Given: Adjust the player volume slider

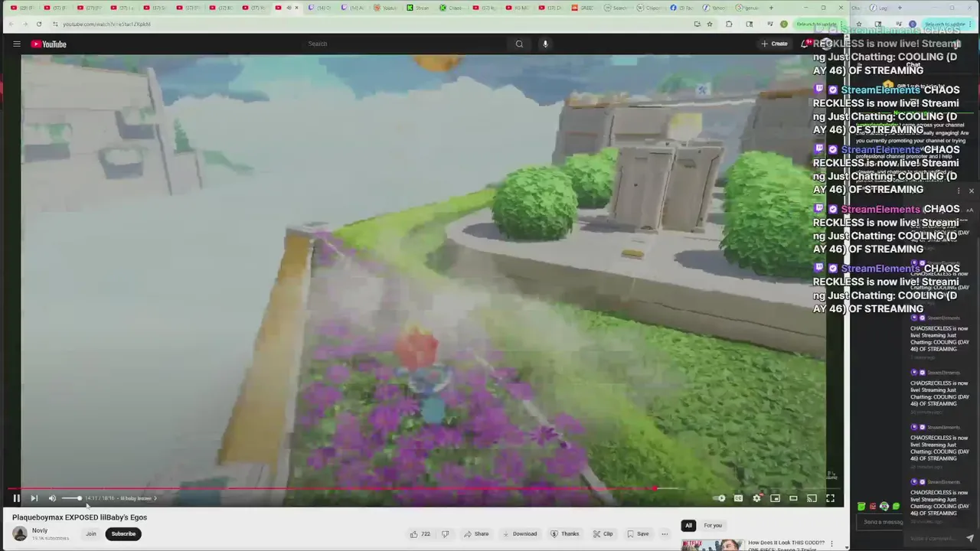Looking at the screenshot, I should click(x=71, y=498).
